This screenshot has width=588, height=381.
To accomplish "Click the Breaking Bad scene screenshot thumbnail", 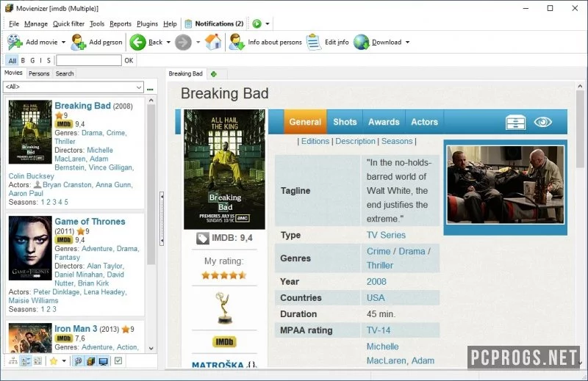I will point(505,185).
